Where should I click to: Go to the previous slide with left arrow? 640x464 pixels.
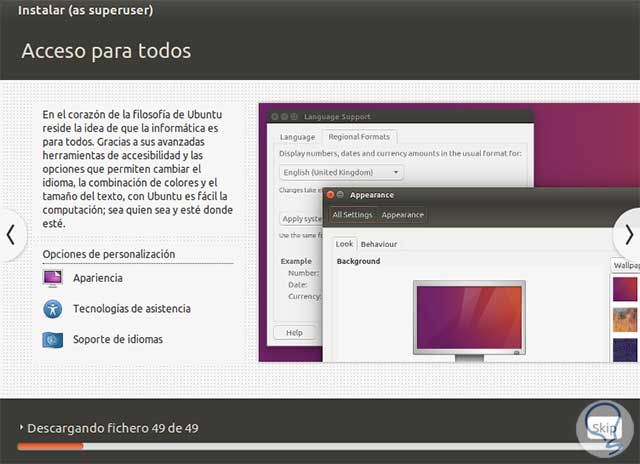click(x=11, y=235)
